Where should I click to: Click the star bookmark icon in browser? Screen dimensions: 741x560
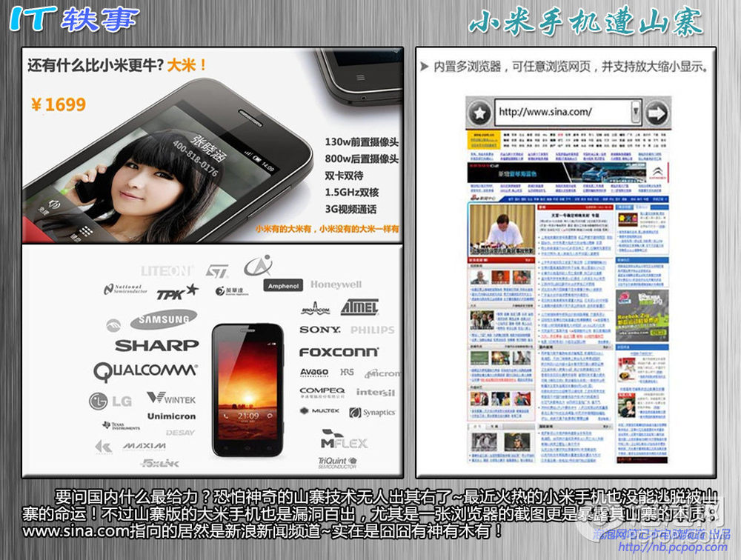(x=482, y=113)
